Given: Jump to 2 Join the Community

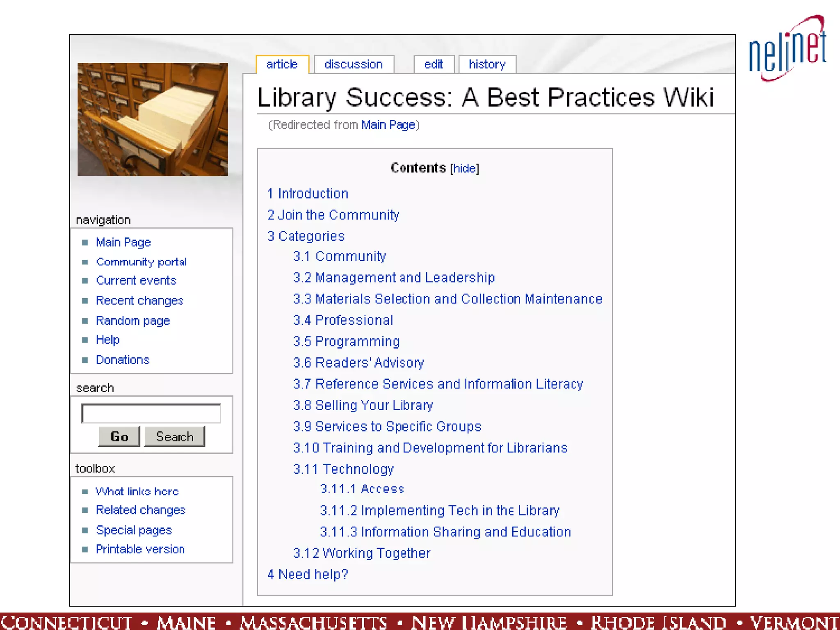Looking at the screenshot, I should [x=333, y=215].
